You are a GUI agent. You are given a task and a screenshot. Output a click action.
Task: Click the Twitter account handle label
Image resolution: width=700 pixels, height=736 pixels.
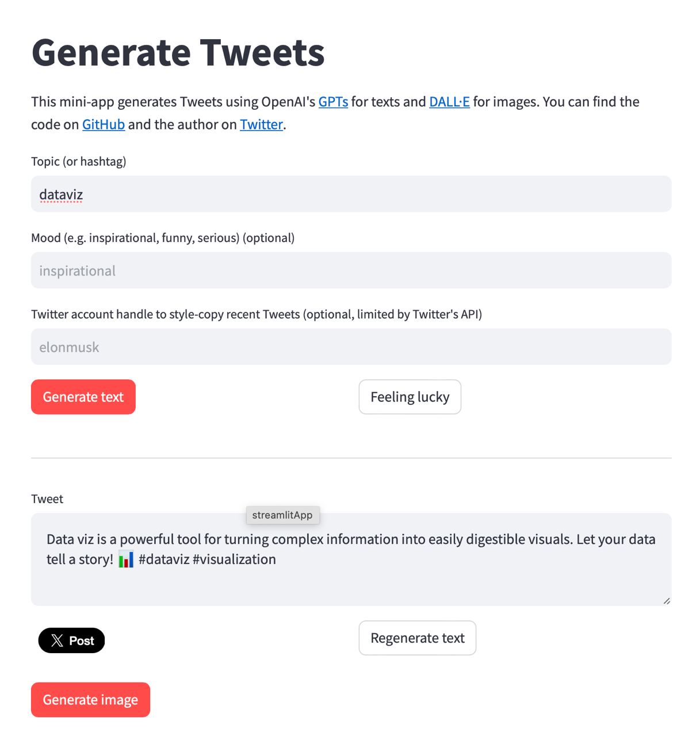[257, 315]
